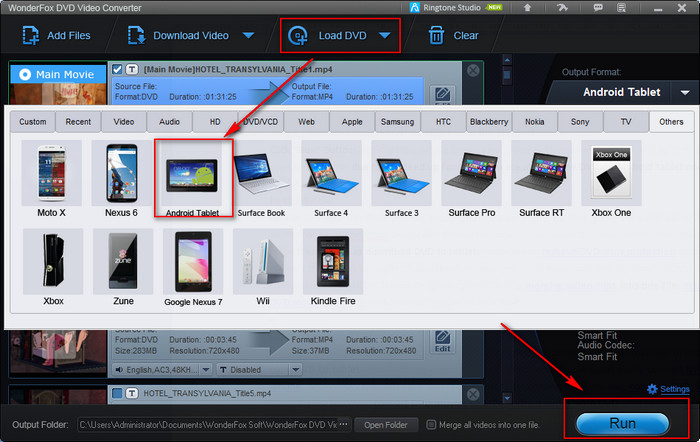Open the Sony devices tab

coord(580,122)
